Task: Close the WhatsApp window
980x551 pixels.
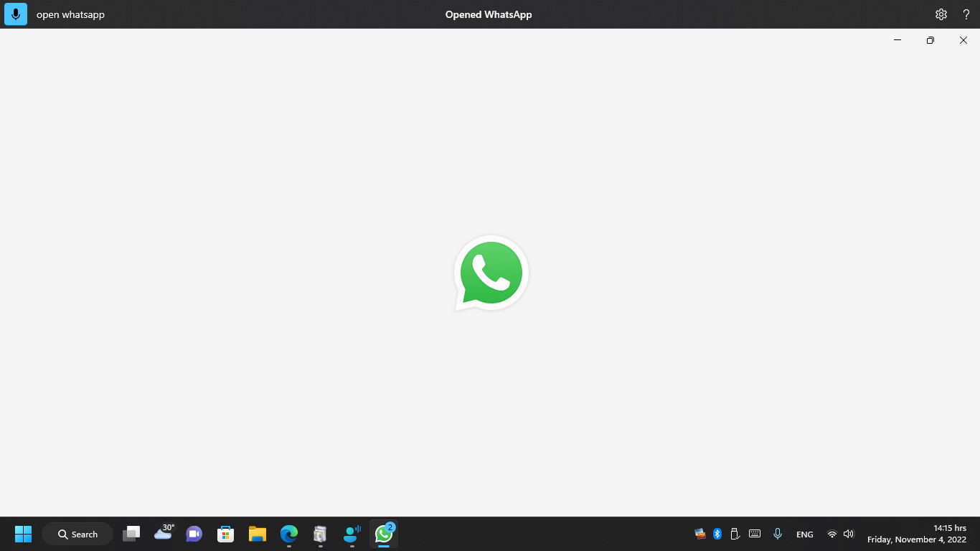Action: pos(963,40)
